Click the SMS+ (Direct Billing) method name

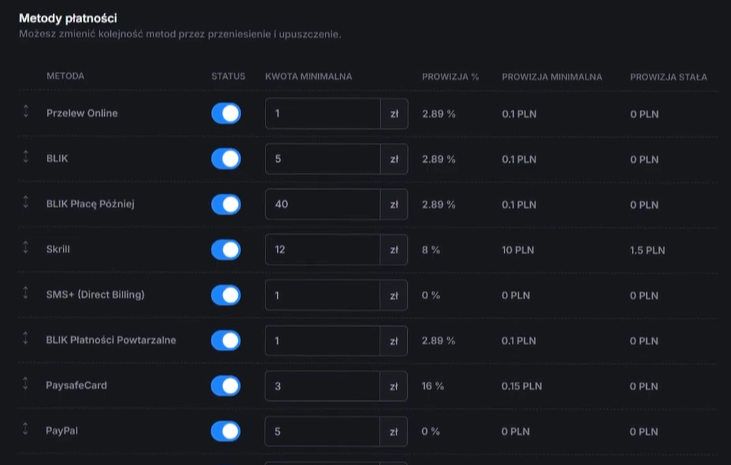(x=95, y=295)
